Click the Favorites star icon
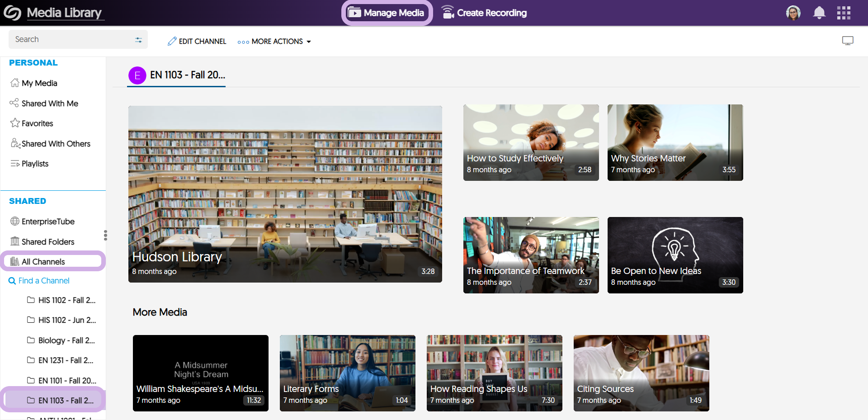The image size is (868, 420). pos(15,123)
